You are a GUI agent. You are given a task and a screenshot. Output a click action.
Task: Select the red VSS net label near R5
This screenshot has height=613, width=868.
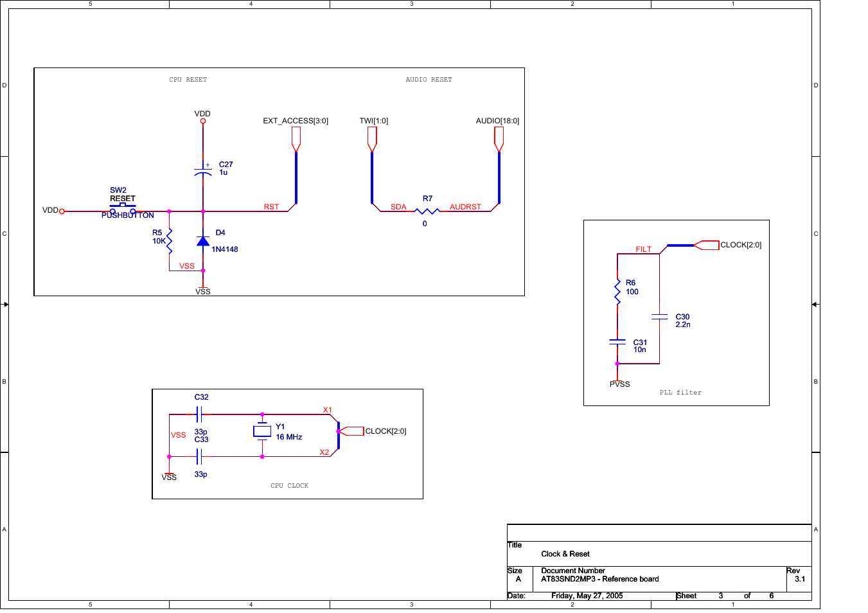click(x=187, y=266)
